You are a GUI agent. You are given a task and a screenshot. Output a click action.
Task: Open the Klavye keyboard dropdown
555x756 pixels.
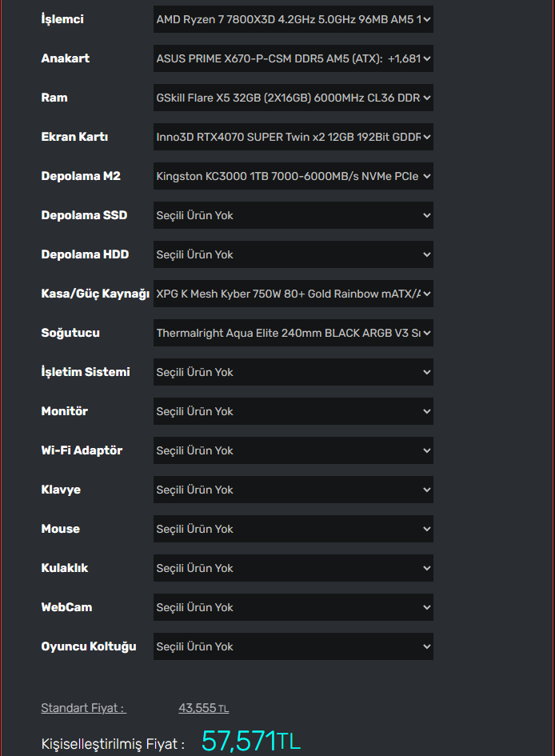pos(293,490)
